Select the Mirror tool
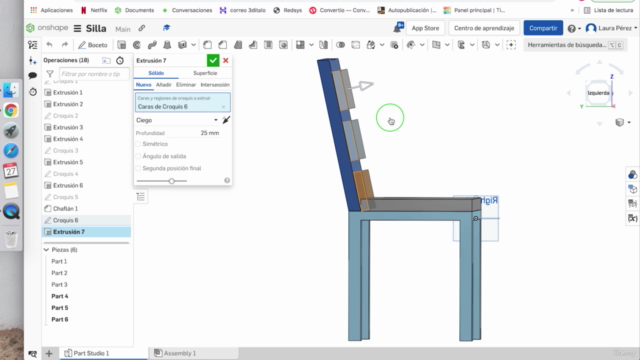The width and height of the screenshot is (640, 360). click(x=324, y=45)
